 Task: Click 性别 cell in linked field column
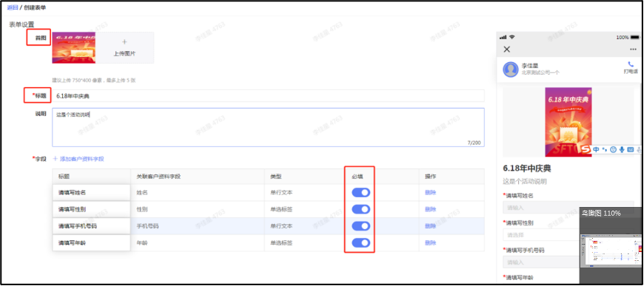click(143, 209)
